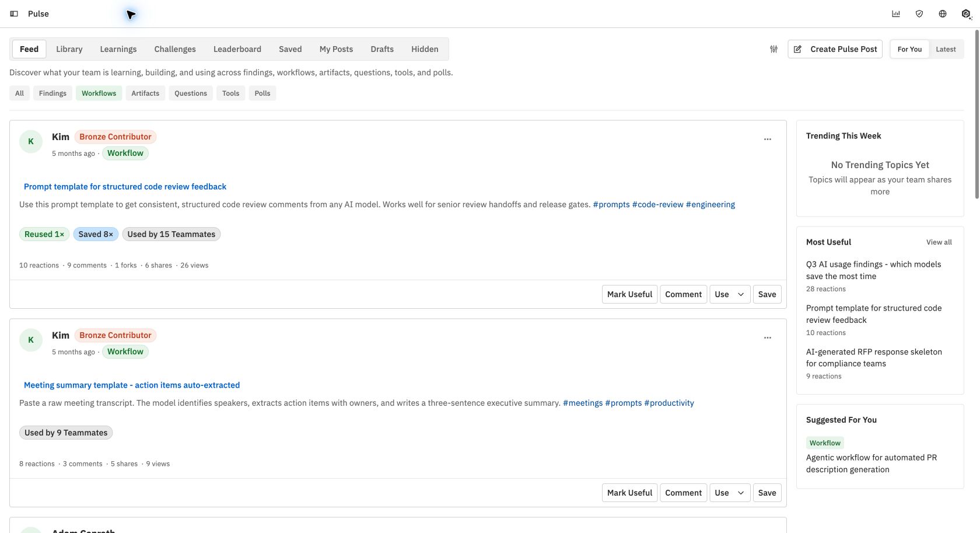Expand Use dropdown on code review post

click(730, 294)
